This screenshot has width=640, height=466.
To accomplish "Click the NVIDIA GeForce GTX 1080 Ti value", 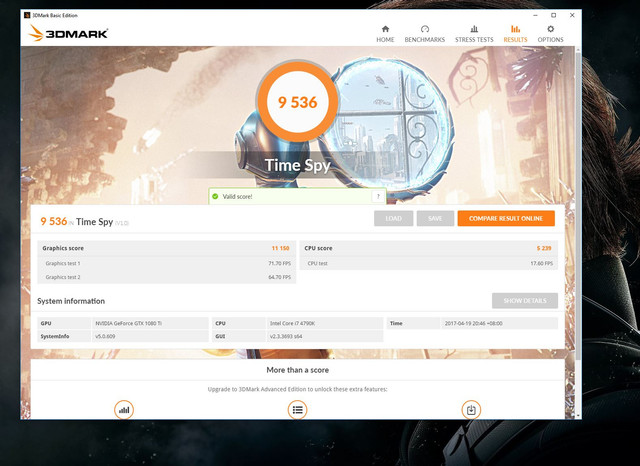I will [x=129, y=323].
